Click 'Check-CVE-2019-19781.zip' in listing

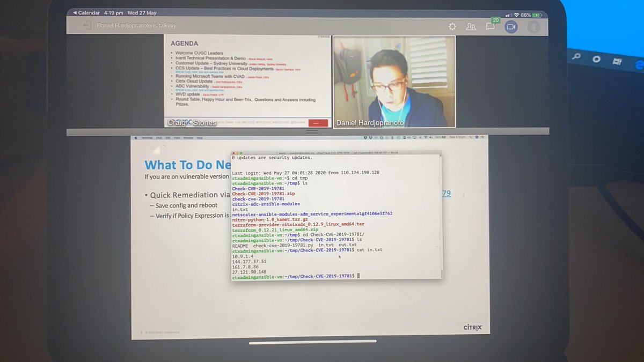click(x=263, y=194)
